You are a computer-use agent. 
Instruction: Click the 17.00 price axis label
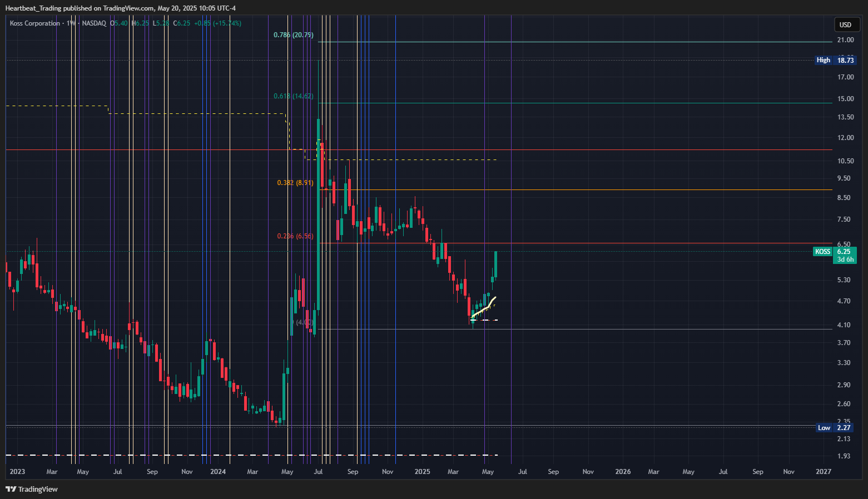coord(845,77)
